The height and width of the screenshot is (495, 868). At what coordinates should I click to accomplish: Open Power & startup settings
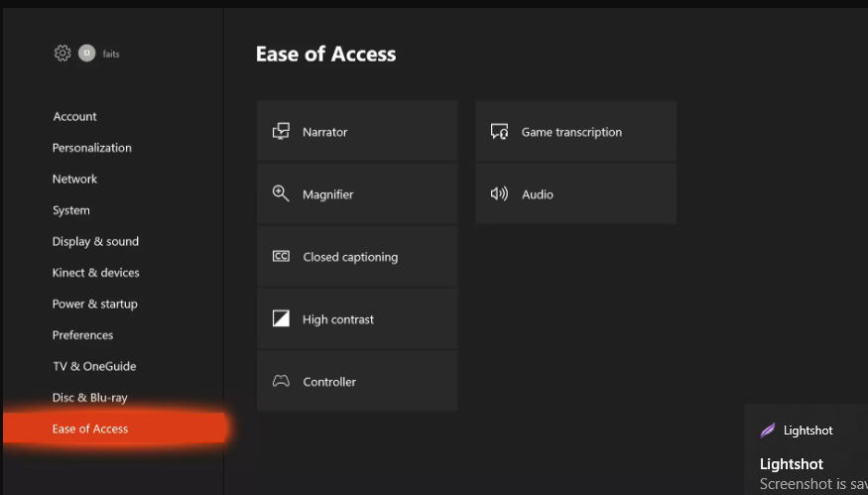click(94, 304)
